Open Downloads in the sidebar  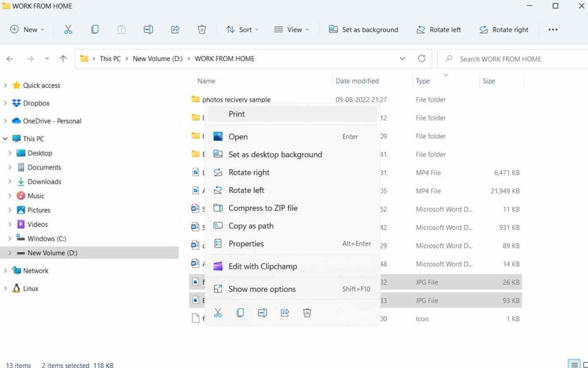pos(44,181)
